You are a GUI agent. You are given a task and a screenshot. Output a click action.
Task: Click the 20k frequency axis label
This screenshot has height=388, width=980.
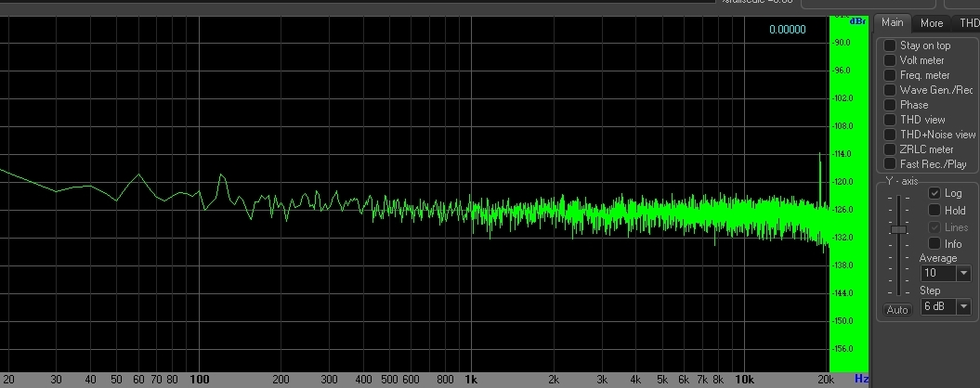pyautogui.click(x=826, y=380)
